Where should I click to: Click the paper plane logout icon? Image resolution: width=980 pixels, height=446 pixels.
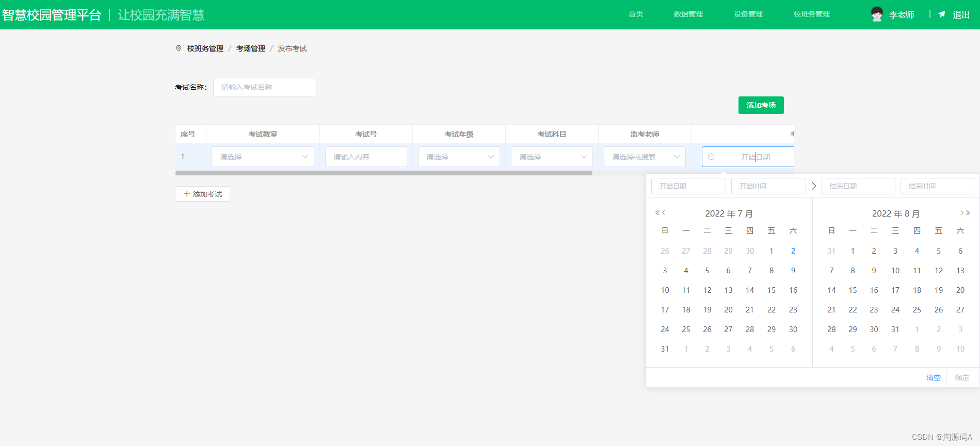tap(942, 14)
